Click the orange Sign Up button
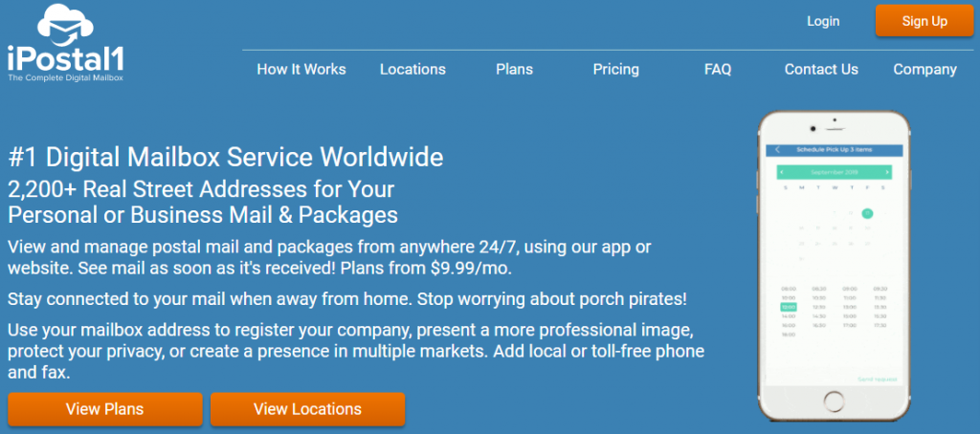The height and width of the screenshot is (434, 980). [x=924, y=21]
